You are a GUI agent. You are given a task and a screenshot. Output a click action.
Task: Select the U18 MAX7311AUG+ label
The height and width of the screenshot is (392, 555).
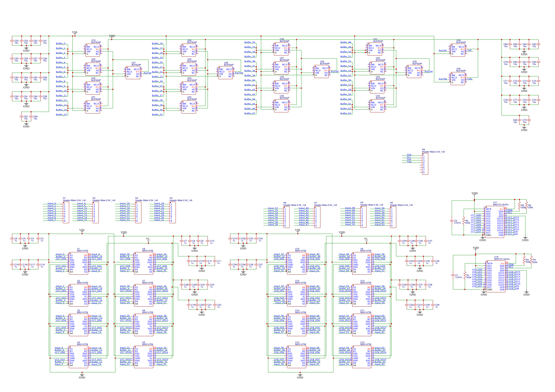pyautogui.click(x=502, y=258)
